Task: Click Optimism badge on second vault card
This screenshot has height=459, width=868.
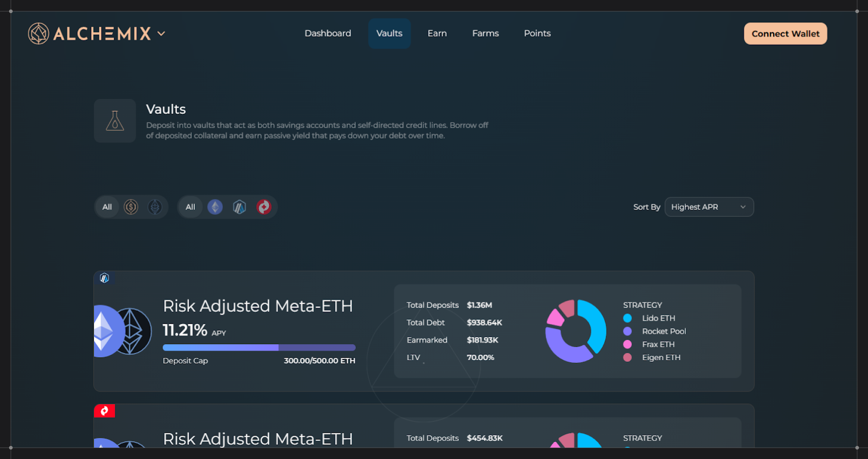Action: (x=104, y=411)
